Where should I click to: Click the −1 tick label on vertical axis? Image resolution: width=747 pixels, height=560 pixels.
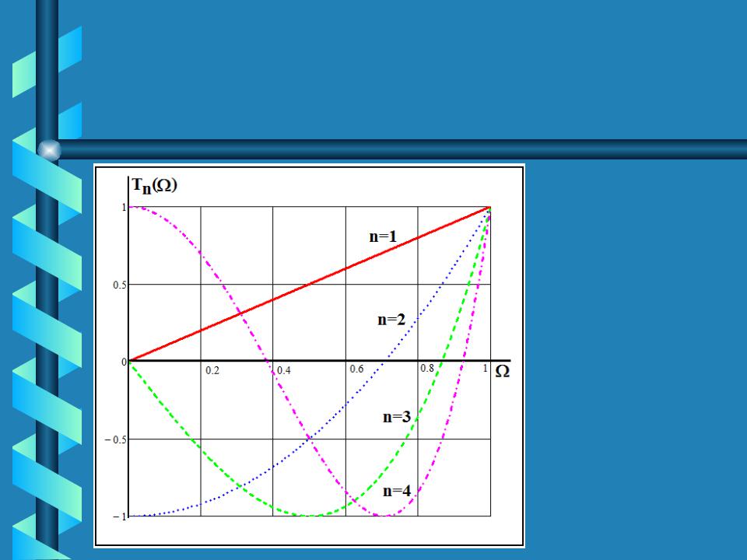tap(120, 516)
